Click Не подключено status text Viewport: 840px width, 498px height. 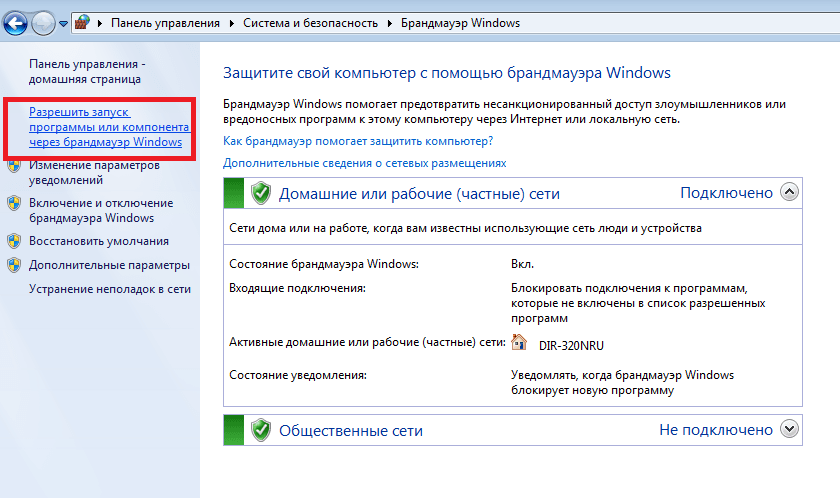tap(716, 429)
